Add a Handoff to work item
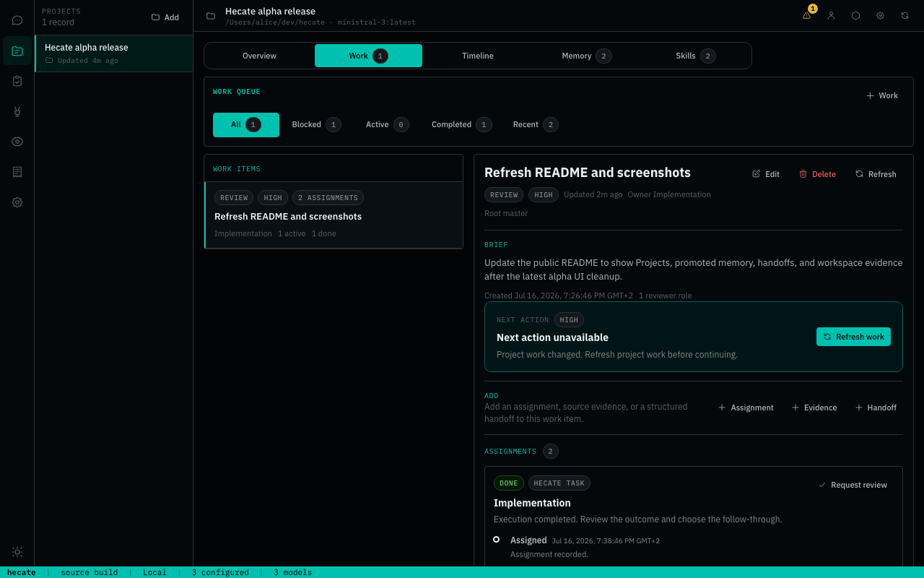 (x=876, y=407)
